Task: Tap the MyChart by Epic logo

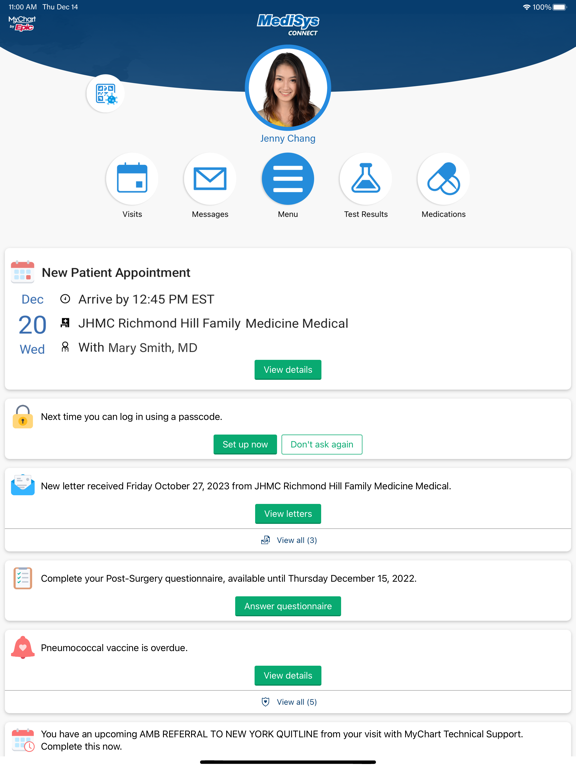Action: [22, 23]
